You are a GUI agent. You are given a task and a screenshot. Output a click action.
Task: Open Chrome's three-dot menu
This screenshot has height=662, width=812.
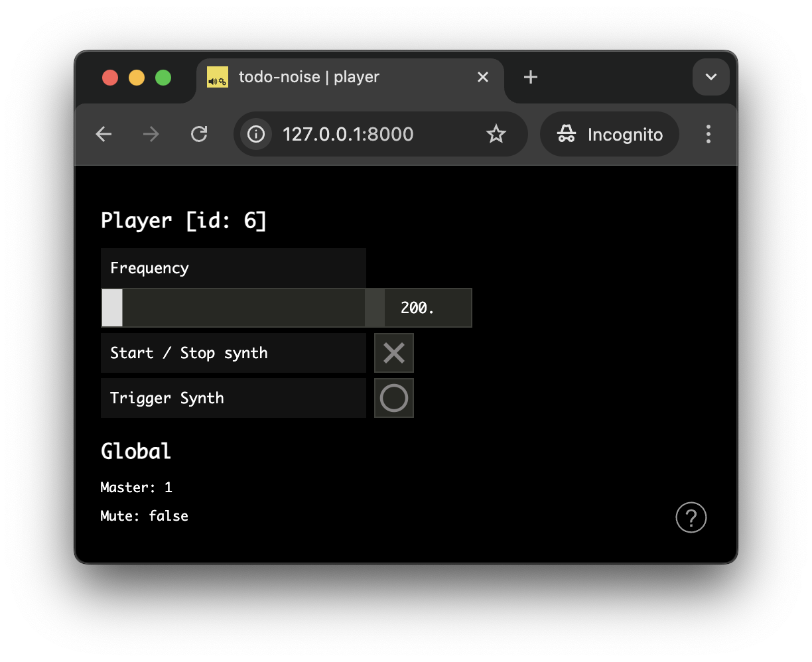(709, 134)
